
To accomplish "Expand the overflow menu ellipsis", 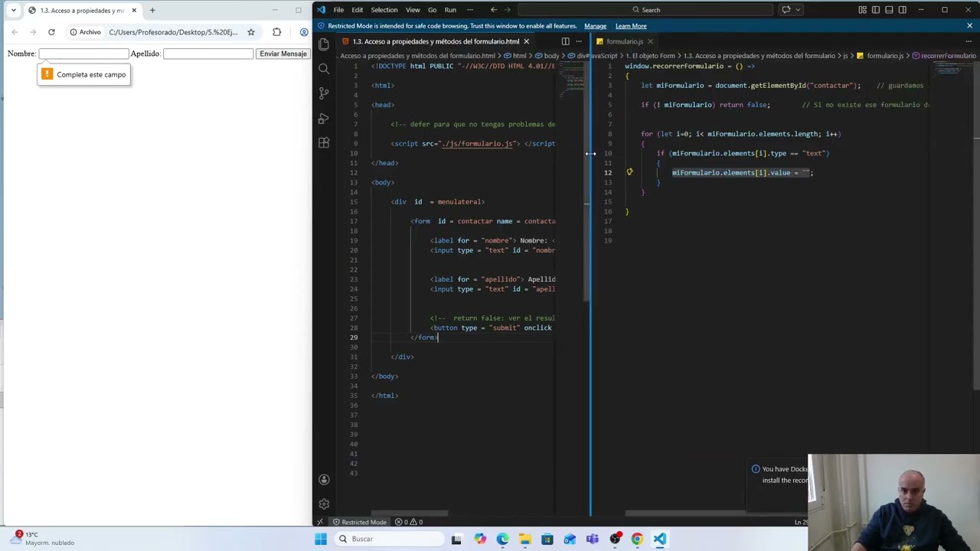I will pos(469,10).
